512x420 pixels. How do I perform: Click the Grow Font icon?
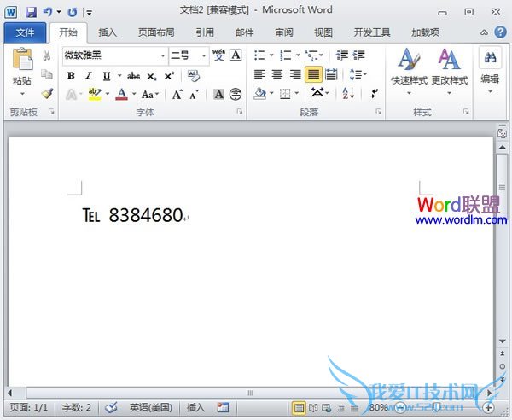pos(177,94)
